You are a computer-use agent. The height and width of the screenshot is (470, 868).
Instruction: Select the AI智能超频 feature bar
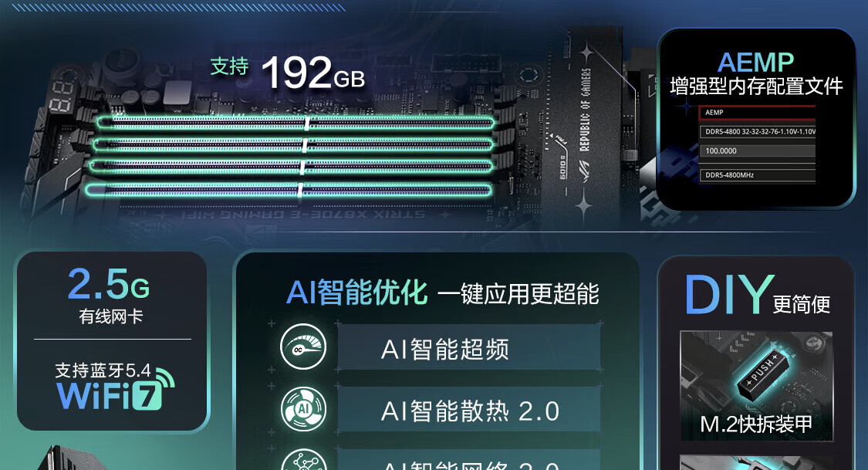tap(469, 347)
